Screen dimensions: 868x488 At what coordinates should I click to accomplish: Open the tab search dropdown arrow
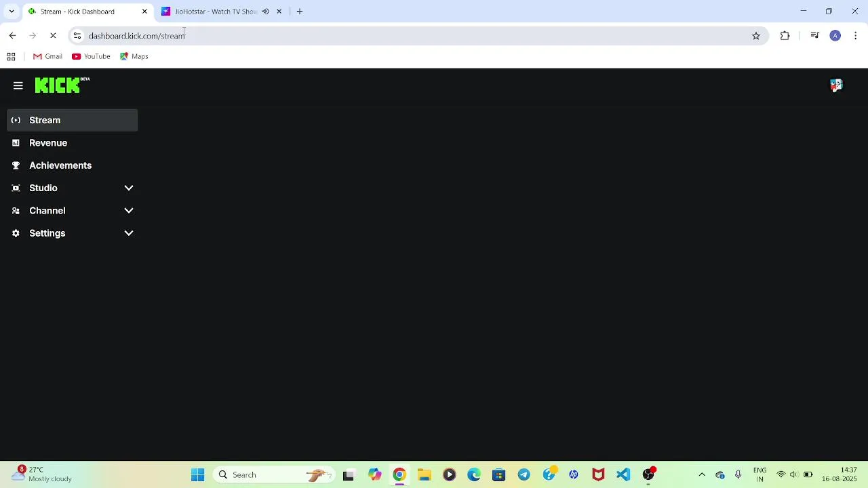click(x=12, y=12)
